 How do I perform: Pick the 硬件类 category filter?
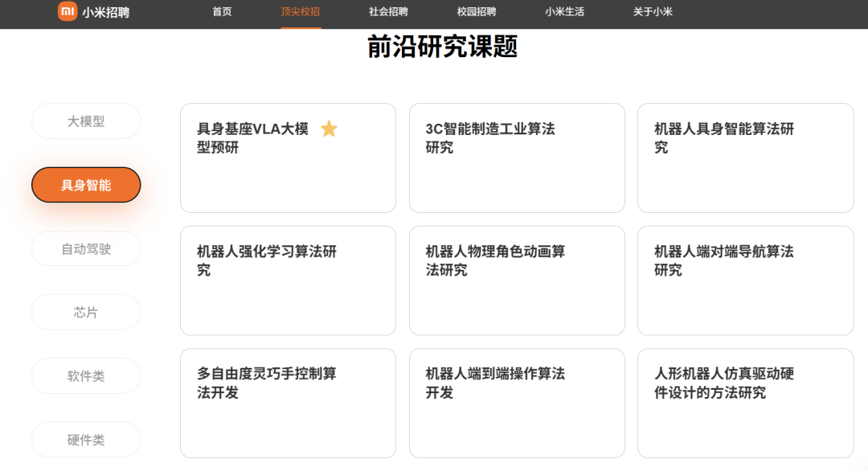(86, 440)
